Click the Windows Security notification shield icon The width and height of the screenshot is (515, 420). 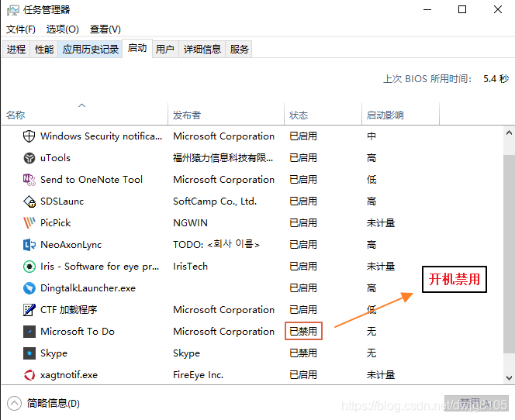[x=29, y=136]
